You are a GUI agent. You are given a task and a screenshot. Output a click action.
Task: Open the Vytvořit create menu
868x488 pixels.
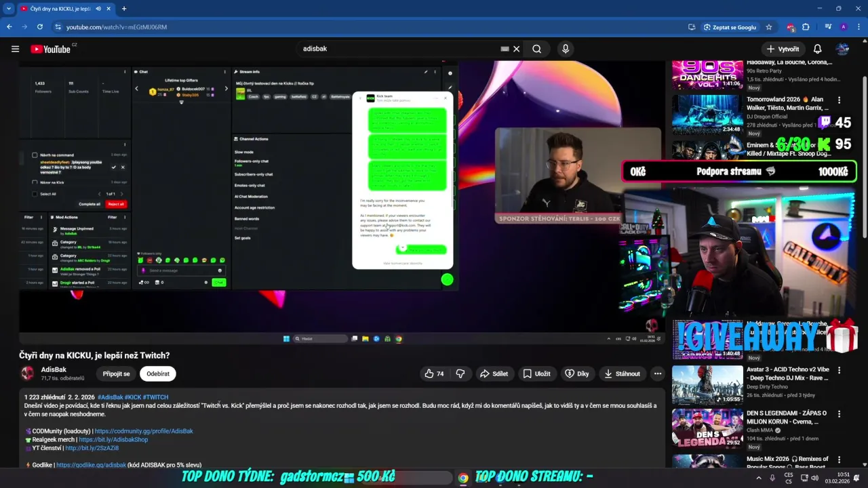(783, 49)
